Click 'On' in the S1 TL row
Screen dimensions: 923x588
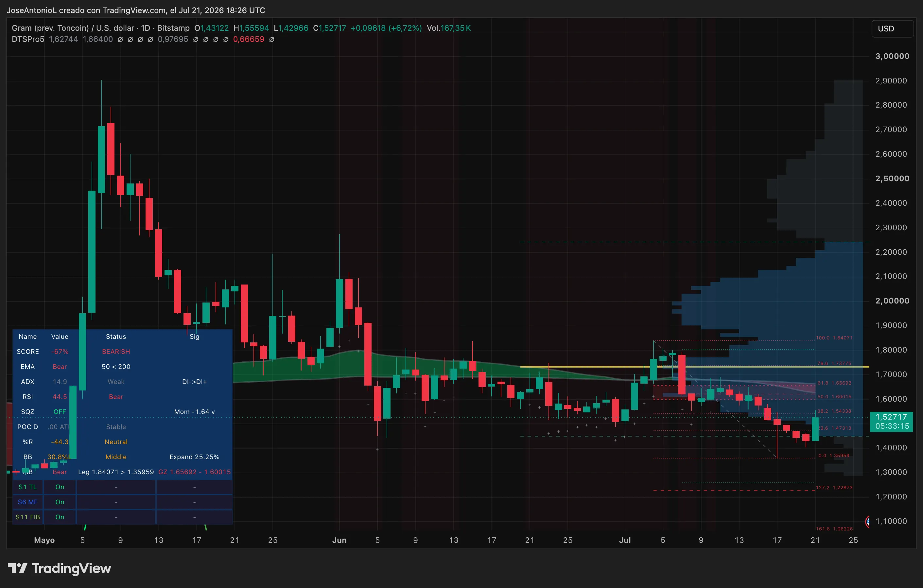pos(60,487)
